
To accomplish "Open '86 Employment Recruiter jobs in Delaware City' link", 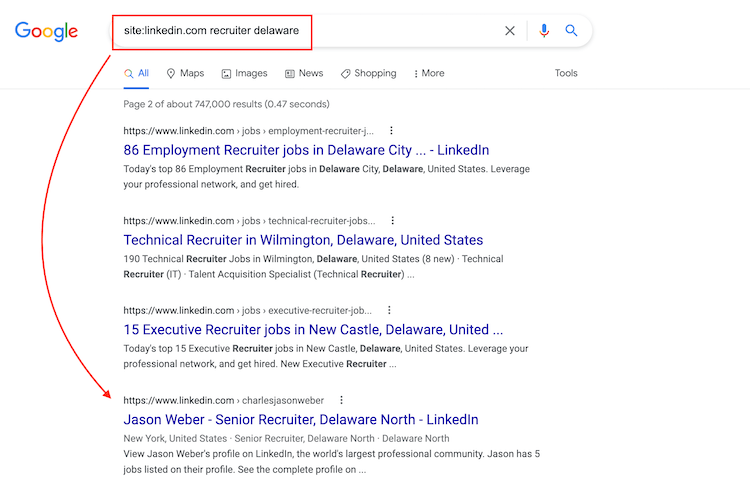I will [306, 150].
